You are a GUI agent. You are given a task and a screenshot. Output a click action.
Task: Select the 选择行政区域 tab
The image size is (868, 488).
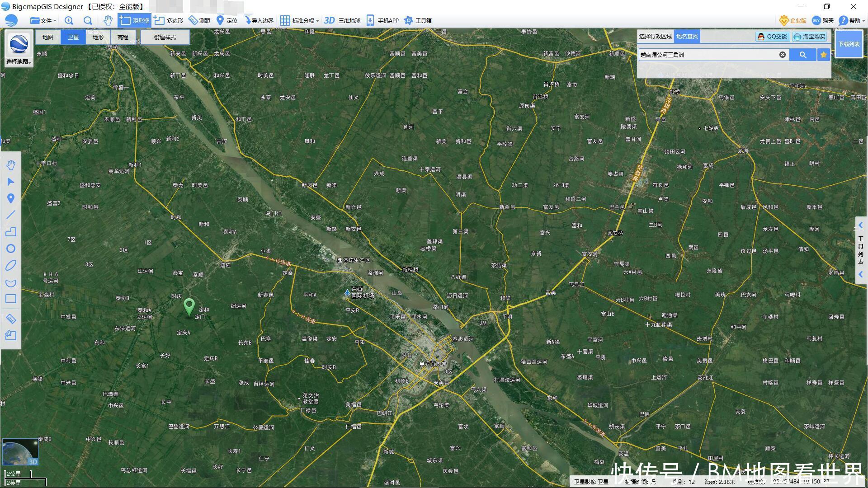[656, 36]
